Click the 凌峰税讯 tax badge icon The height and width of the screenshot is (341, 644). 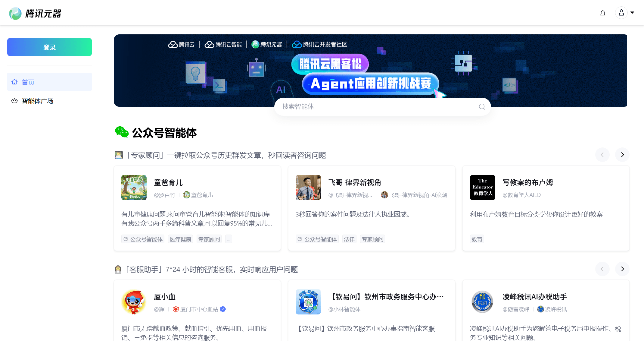[482, 302]
